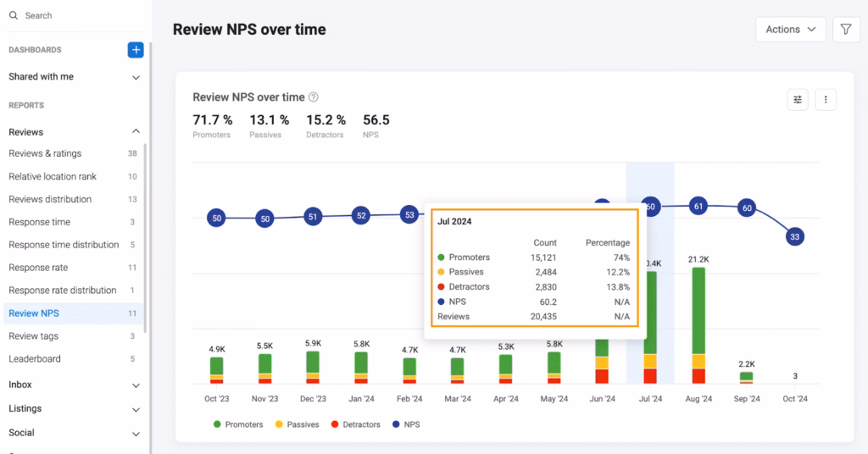This screenshot has width=868, height=454.
Task: Open the filter funnel icon
Action: pos(846,30)
